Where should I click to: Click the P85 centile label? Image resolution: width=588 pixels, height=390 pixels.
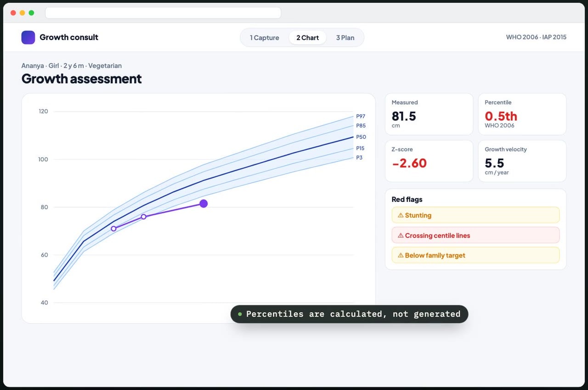pyautogui.click(x=361, y=126)
